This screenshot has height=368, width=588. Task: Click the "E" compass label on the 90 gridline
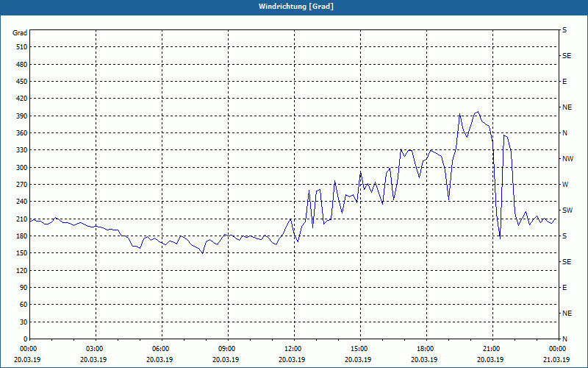(x=564, y=288)
